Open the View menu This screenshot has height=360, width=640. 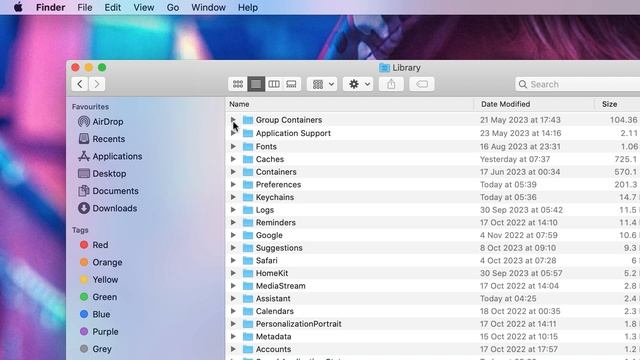(x=144, y=7)
